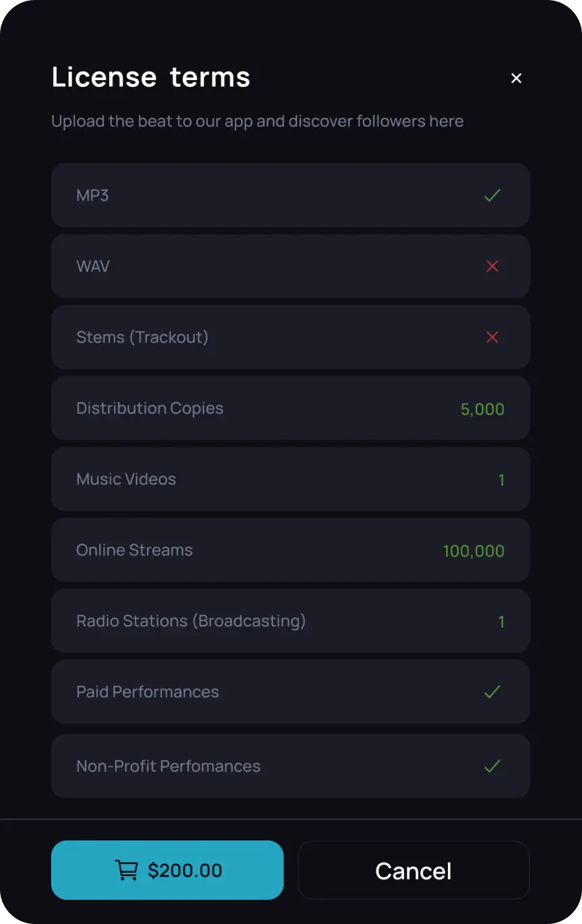The width and height of the screenshot is (582, 924).
Task: Click the shopping cart icon
Action: coord(126,870)
